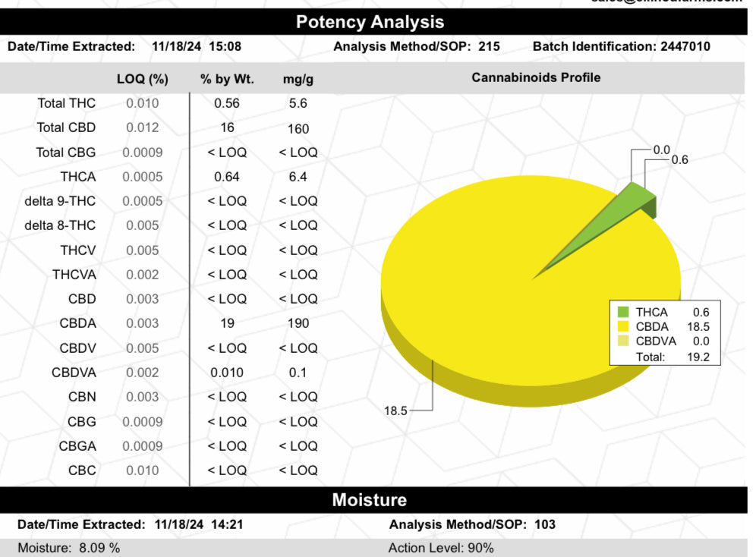Click the pale CBDVA legend swatch
The width and height of the screenshot is (756, 557).
(624, 341)
